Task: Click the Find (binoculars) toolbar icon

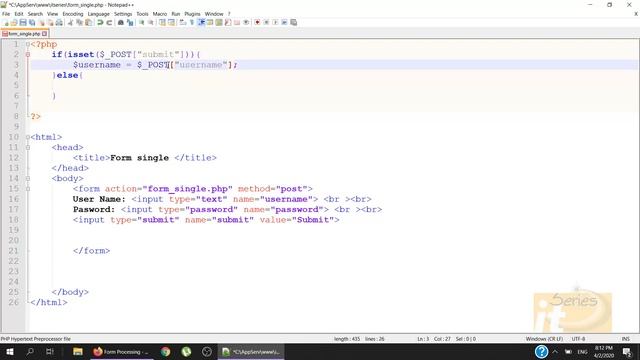Action: 121,22
